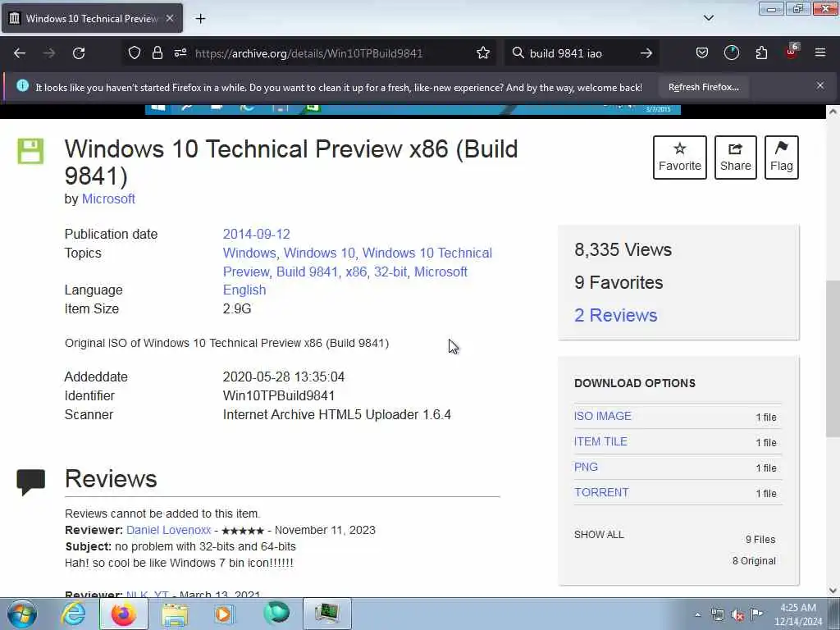Add the item to Favorites
This screenshot has width=840, height=630.
point(680,157)
